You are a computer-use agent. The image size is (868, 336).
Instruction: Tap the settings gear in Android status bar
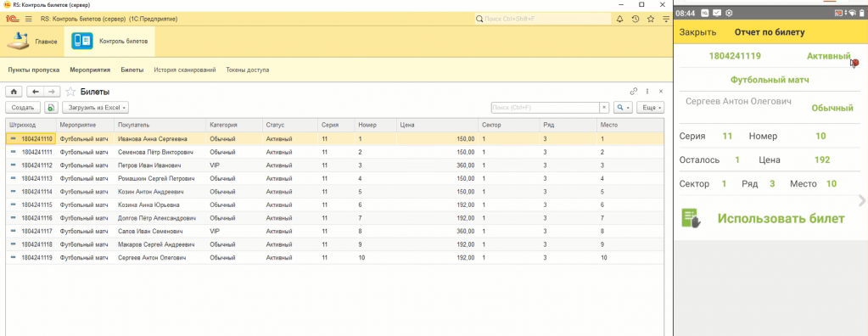pyautogui.click(x=729, y=13)
